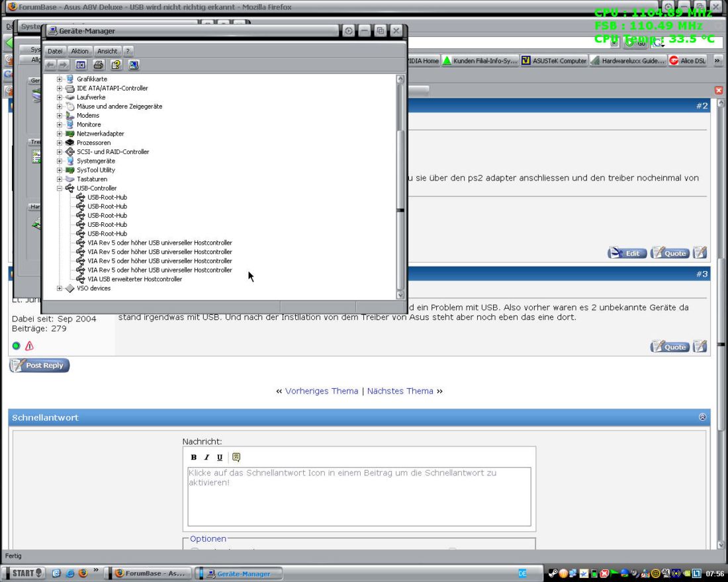The image size is (728, 582).
Task: Select the VSO devices diamond icon
Action: (x=69, y=288)
